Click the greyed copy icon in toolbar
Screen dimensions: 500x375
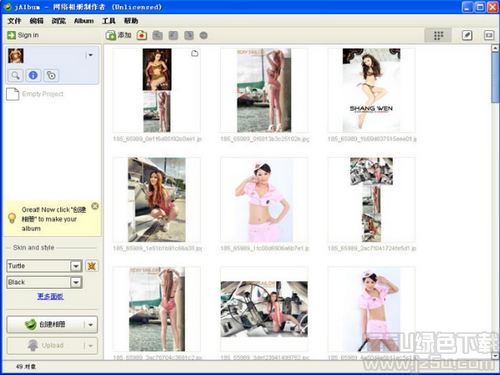click(157, 35)
